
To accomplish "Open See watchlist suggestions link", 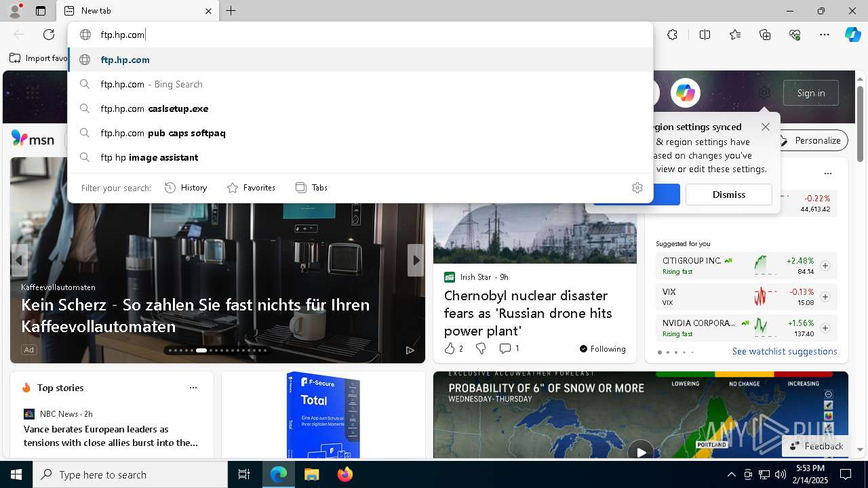I will tap(785, 351).
